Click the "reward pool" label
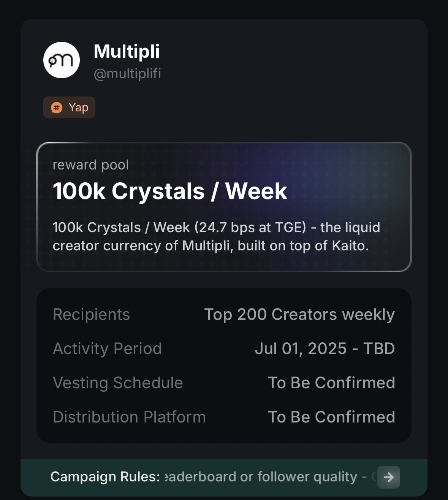 click(x=91, y=165)
